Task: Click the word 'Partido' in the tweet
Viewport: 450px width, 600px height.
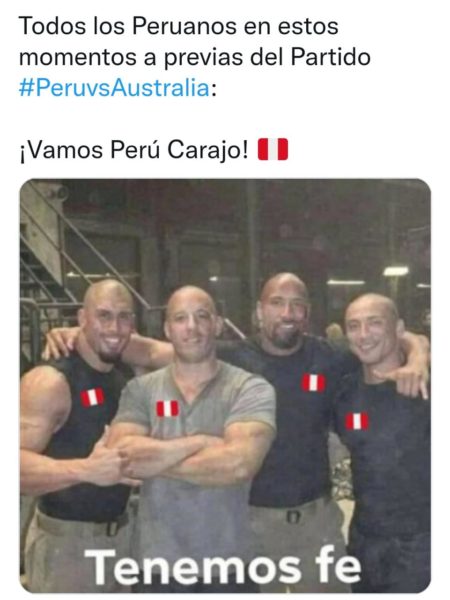Action: (331, 57)
